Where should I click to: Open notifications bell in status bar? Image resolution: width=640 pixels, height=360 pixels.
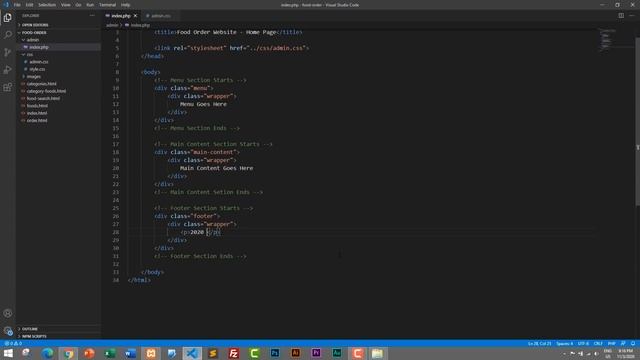(633, 344)
